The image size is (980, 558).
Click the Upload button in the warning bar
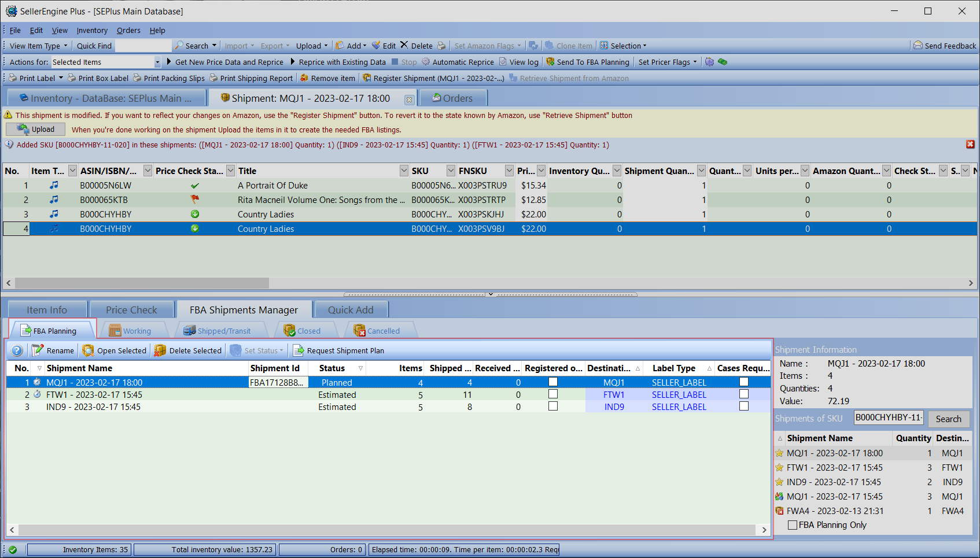pos(36,130)
